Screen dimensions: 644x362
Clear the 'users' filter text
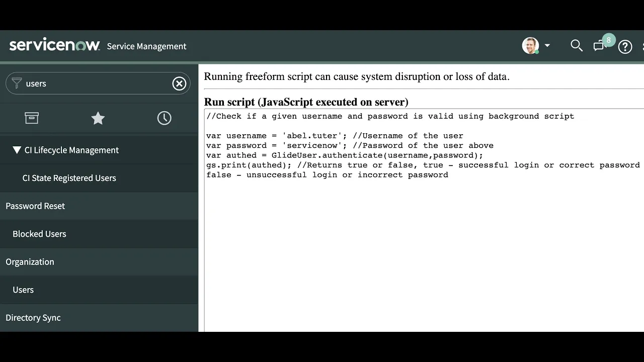[179, 83]
